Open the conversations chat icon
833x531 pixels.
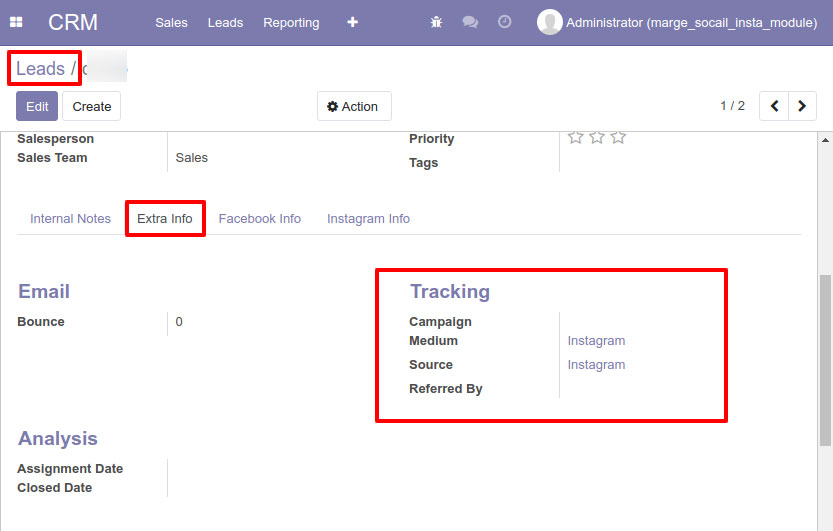tap(470, 22)
